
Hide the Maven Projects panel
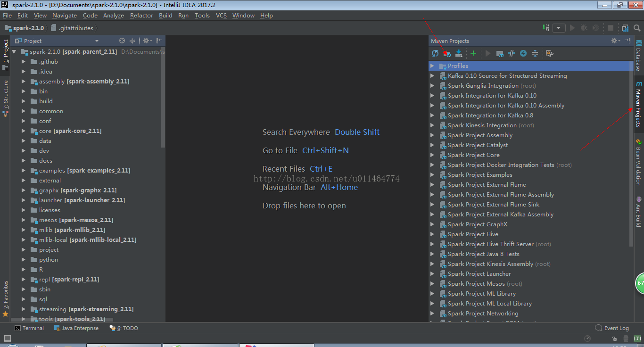(627, 41)
